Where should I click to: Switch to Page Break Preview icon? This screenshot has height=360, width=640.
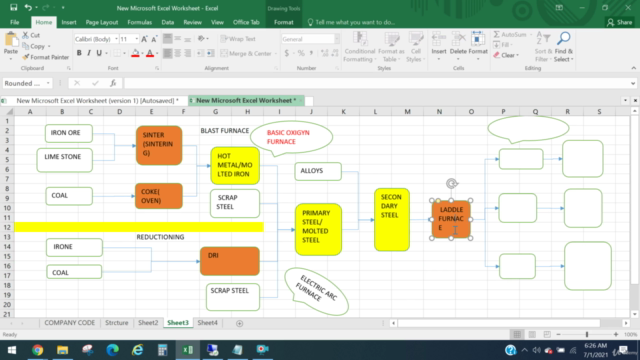coord(547,334)
